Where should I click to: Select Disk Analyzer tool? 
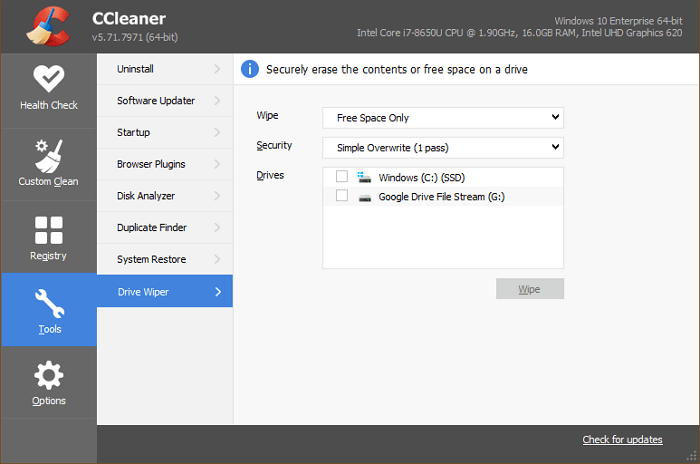165,196
